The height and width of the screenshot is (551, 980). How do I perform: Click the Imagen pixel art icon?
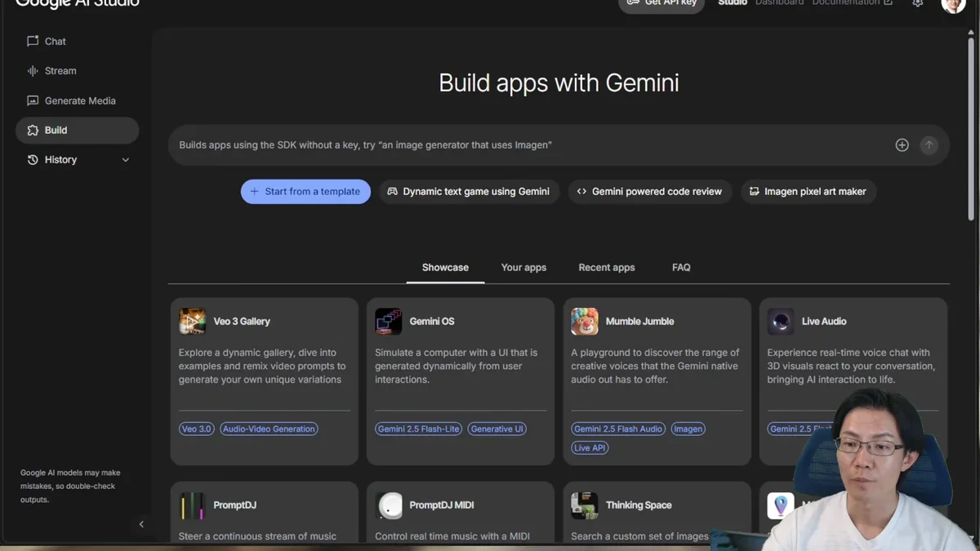tap(754, 192)
